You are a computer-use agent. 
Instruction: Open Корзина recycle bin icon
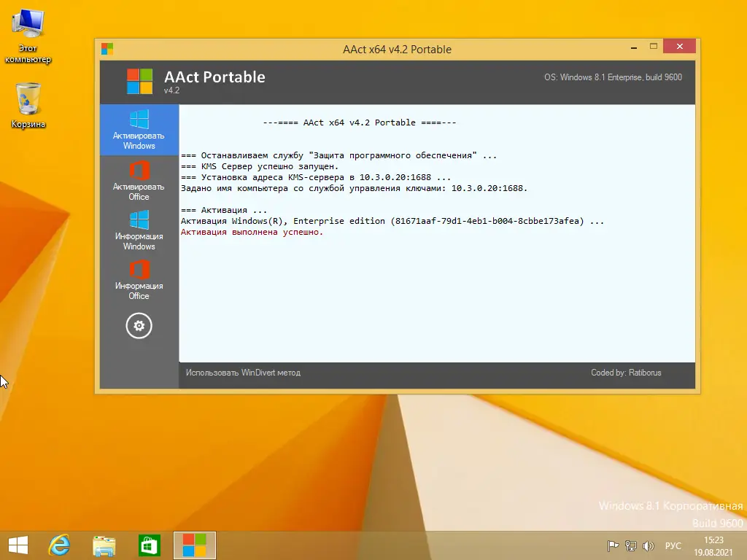pos(28,105)
